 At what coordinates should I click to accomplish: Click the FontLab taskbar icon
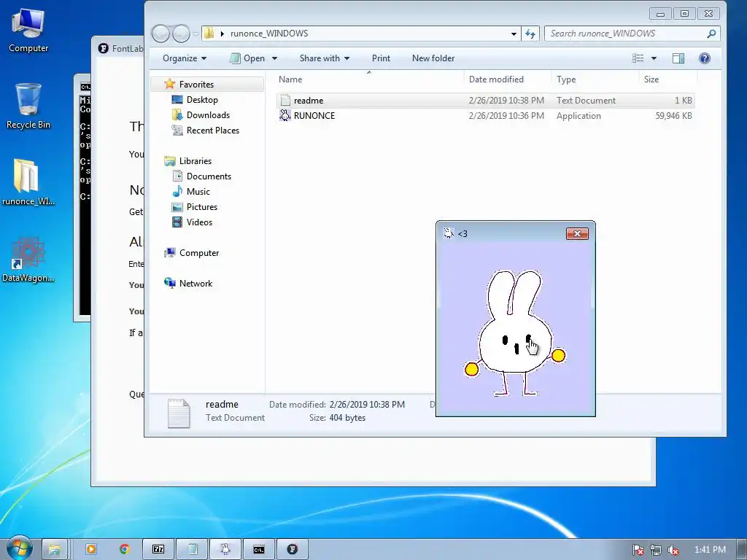click(x=293, y=550)
